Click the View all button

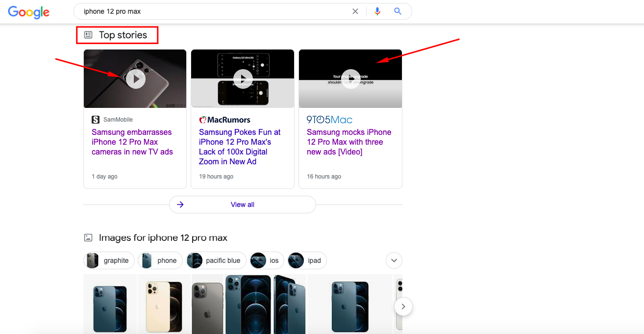(x=243, y=205)
